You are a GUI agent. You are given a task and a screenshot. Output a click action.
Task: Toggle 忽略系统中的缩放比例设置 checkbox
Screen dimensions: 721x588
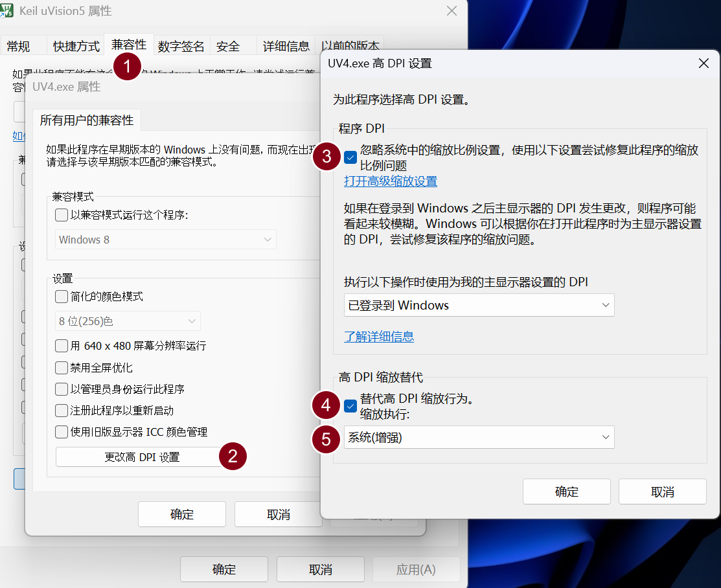click(x=350, y=157)
